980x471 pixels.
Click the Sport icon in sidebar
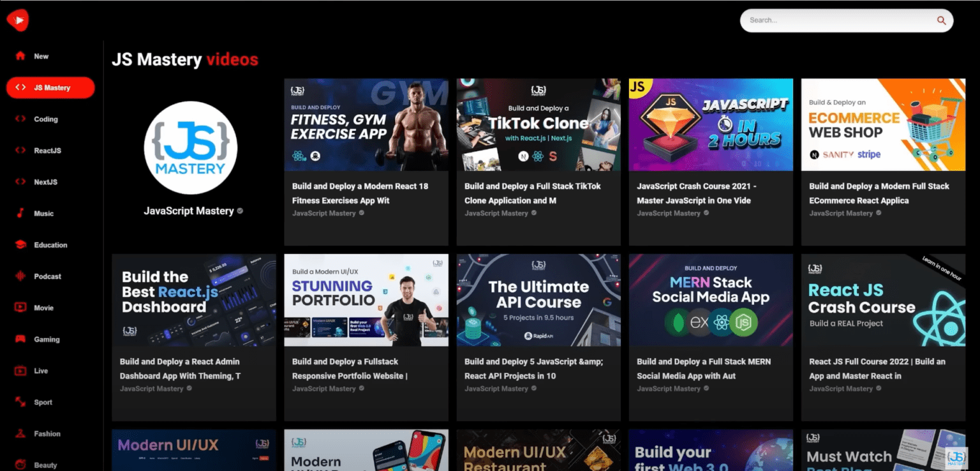click(x=20, y=402)
